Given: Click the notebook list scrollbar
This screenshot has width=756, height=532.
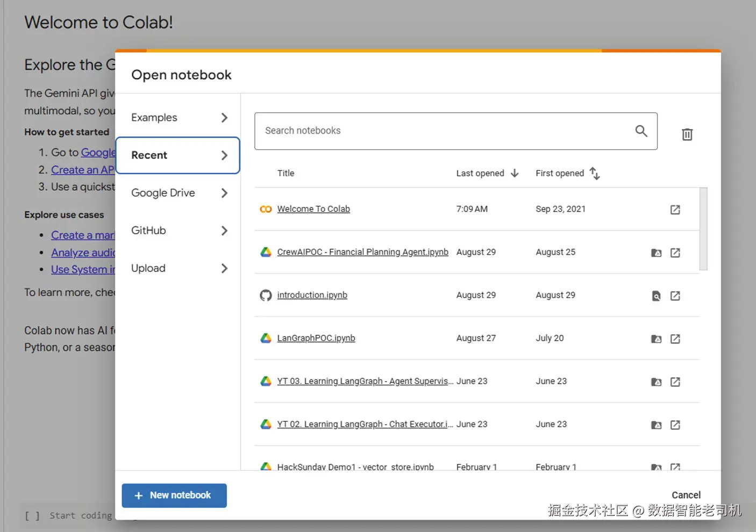Looking at the screenshot, I should 703,229.
